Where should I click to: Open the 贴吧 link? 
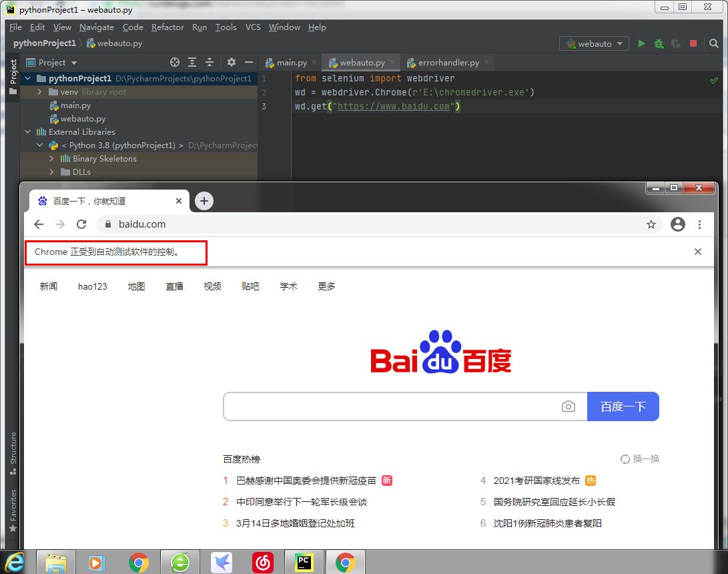click(250, 286)
